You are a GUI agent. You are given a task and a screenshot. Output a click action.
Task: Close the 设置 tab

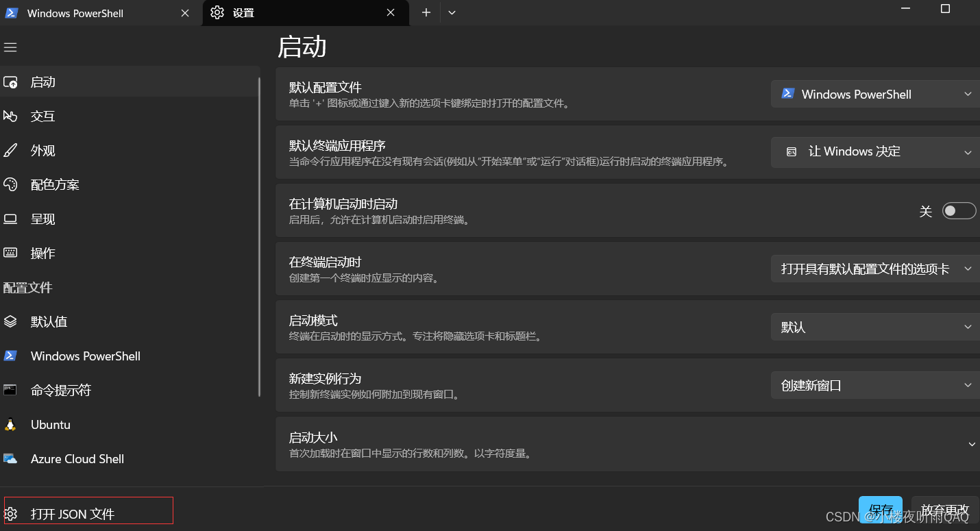pos(391,12)
